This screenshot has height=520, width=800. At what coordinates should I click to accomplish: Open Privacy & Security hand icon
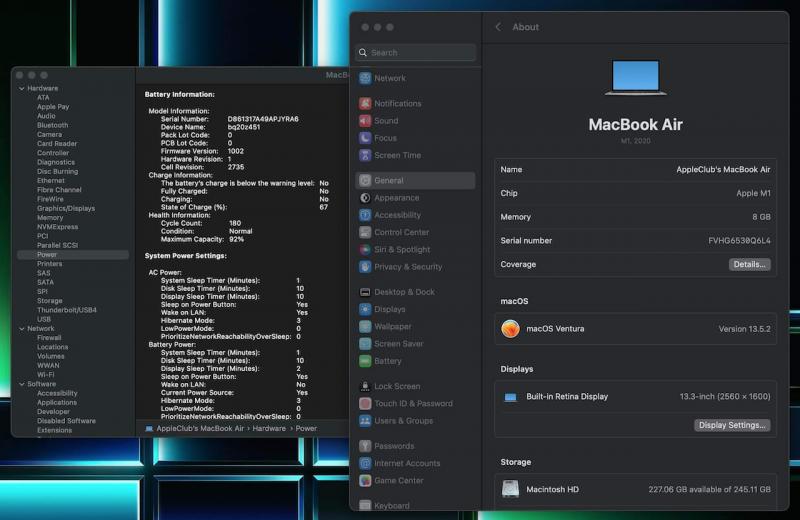pyautogui.click(x=365, y=267)
